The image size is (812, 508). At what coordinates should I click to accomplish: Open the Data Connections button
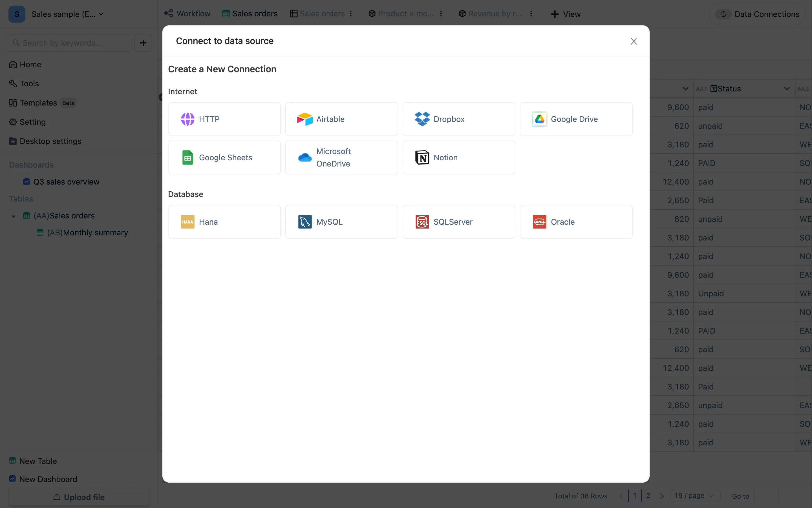(x=757, y=14)
